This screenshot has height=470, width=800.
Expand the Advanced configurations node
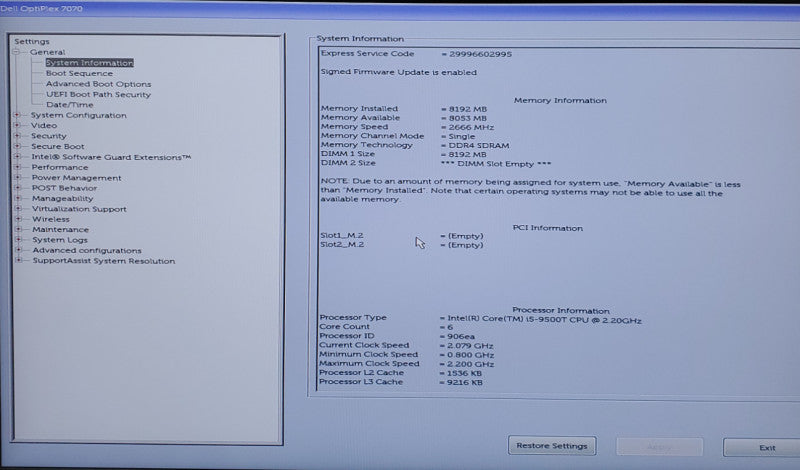click(x=19, y=250)
